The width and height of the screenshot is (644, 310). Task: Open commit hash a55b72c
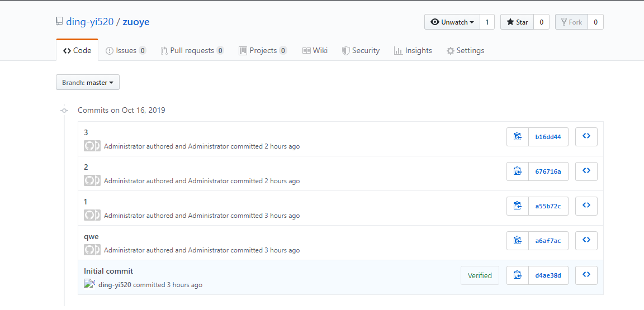(x=548, y=206)
